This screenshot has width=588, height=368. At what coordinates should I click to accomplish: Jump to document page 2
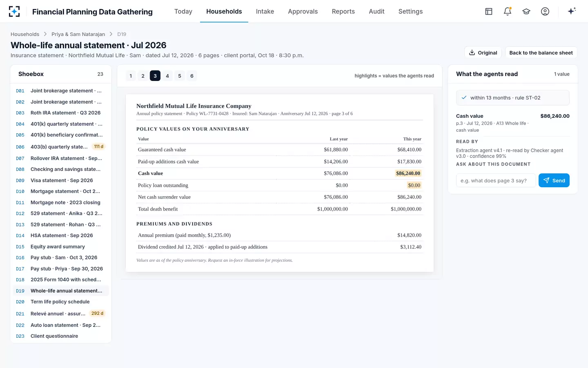point(143,76)
